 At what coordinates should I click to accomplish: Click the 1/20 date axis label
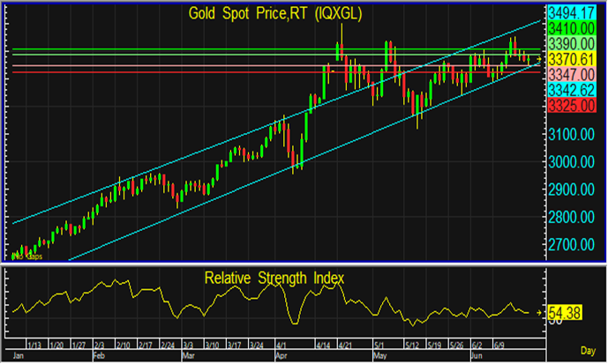click(x=56, y=345)
